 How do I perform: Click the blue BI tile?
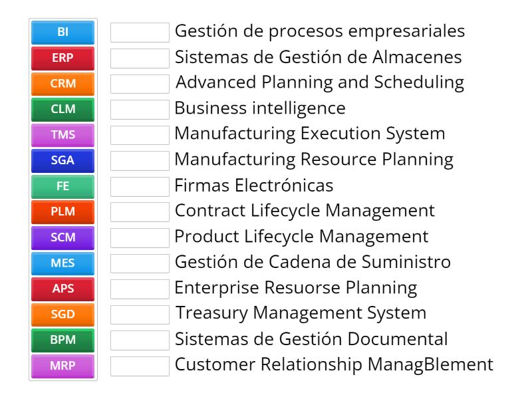[x=63, y=32]
